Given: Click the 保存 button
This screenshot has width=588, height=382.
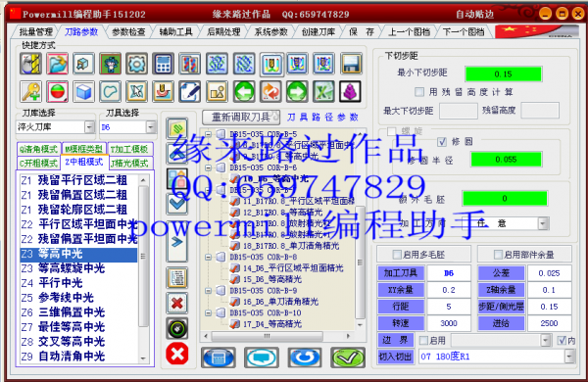Looking at the screenshot, I should pos(362,32).
